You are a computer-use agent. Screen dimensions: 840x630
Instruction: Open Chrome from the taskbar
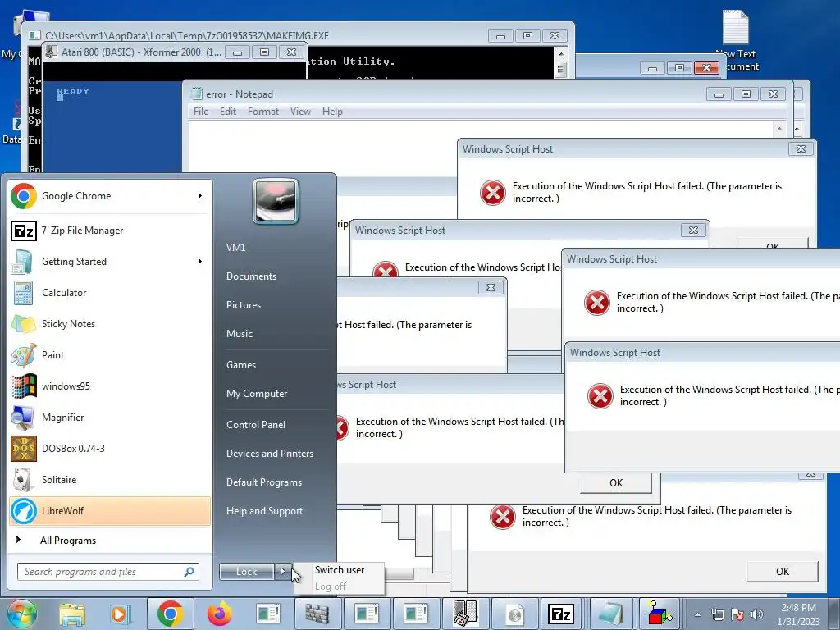pyautogui.click(x=171, y=614)
